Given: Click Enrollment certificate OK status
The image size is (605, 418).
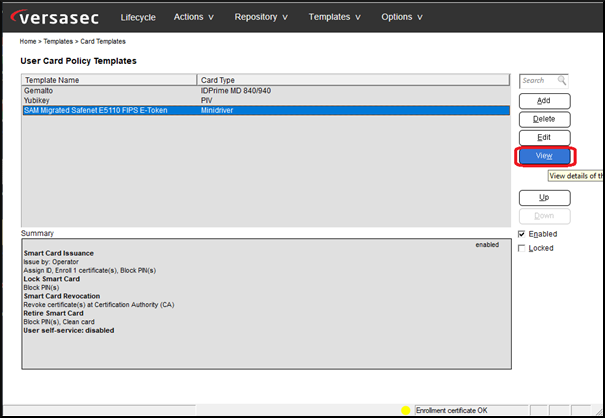Looking at the screenshot, I should (451, 410).
